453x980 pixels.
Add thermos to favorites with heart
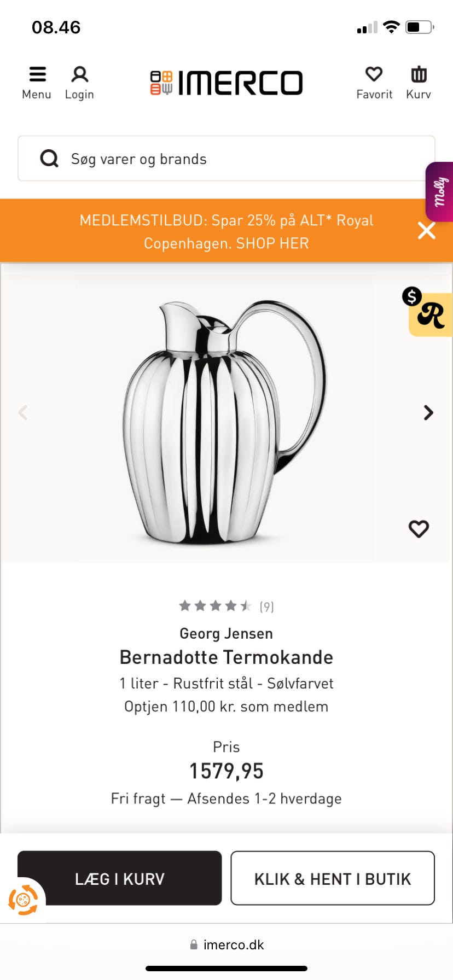419,528
